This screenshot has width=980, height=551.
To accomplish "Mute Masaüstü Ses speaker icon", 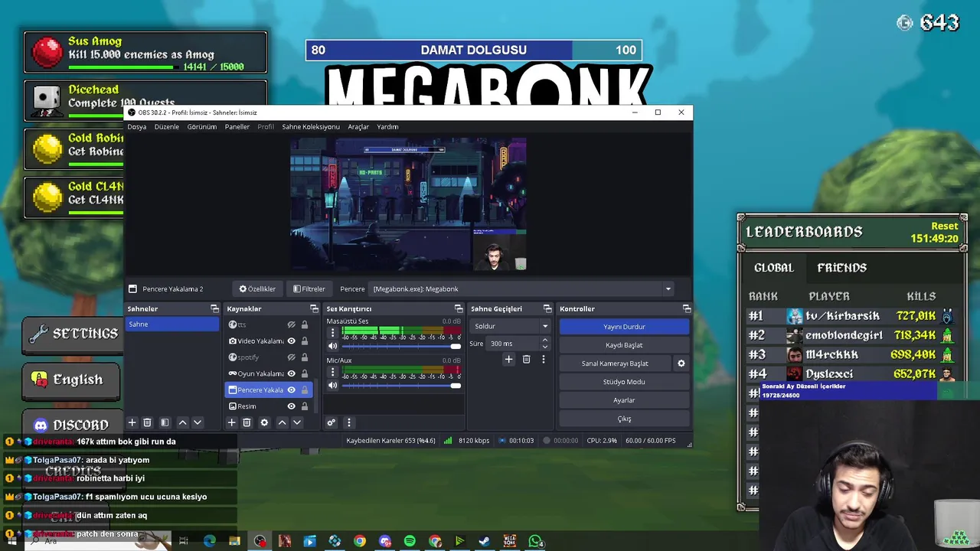I will pyautogui.click(x=332, y=346).
